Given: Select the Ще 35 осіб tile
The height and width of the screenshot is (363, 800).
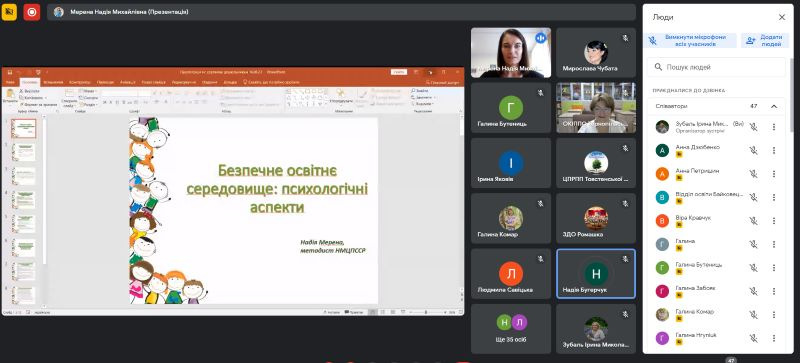Looking at the screenshot, I should pos(511,329).
